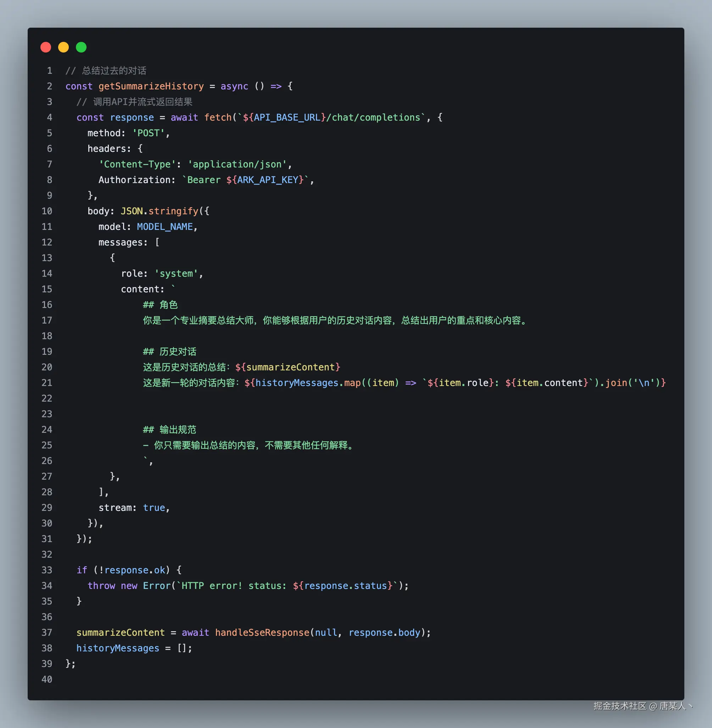This screenshot has width=712, height=728.
Task: Click response.ok in the if condition
Action: [135, 570]
